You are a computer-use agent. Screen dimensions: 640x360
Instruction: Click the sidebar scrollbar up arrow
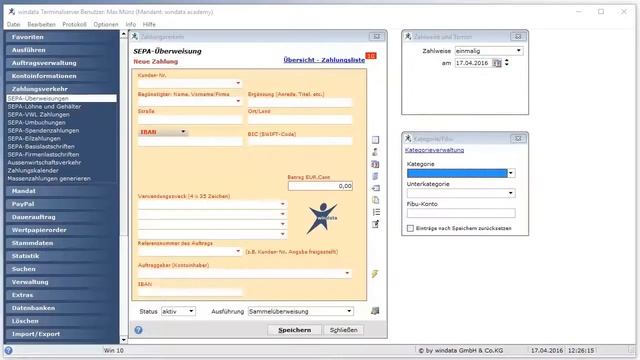(124, 35)
